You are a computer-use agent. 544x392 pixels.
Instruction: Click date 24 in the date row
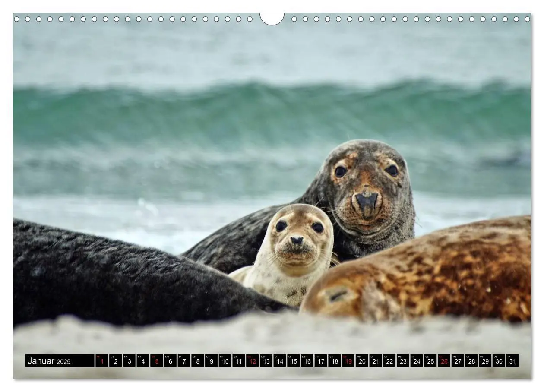click(416, 361)
